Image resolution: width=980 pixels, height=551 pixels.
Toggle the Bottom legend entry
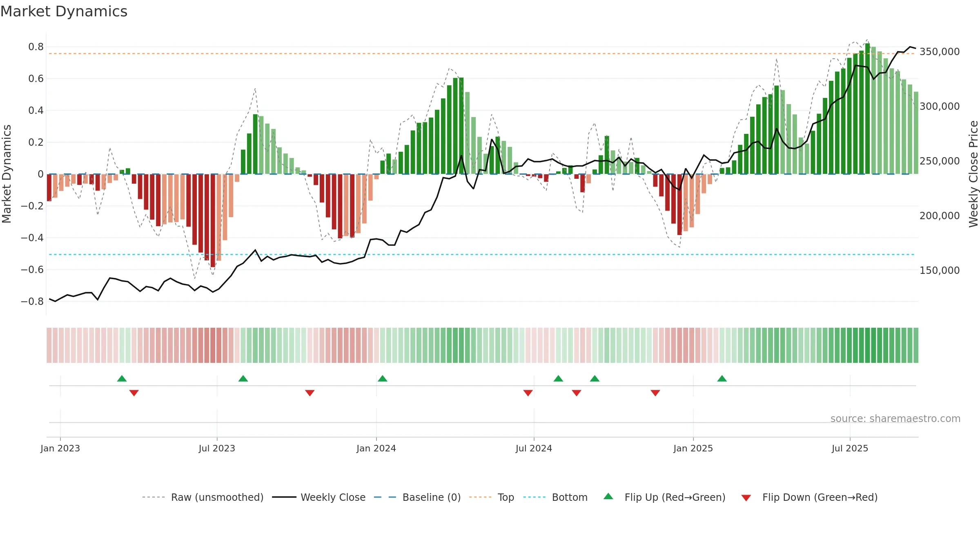coord(555,497)
